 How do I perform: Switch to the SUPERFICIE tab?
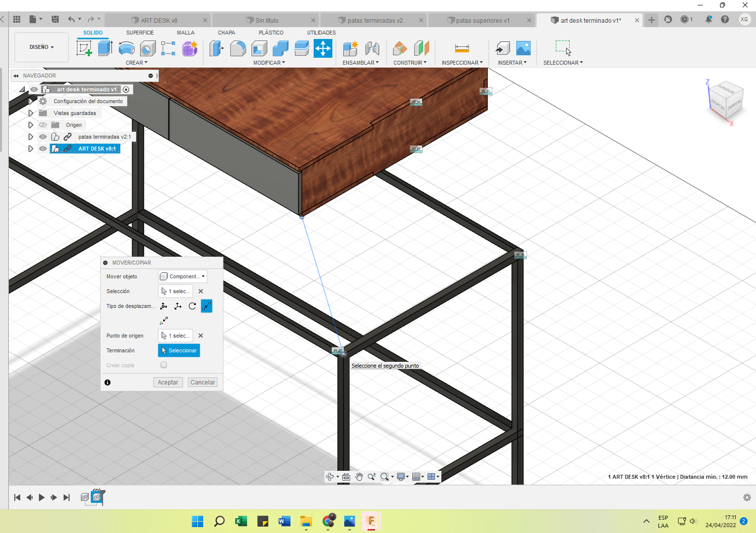(140, 33)
